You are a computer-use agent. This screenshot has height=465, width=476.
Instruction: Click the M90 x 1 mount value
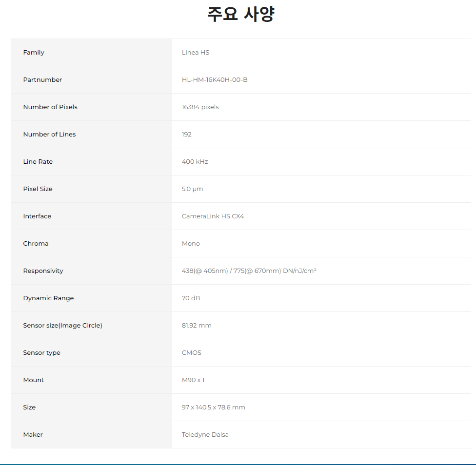tap(193, 380)
